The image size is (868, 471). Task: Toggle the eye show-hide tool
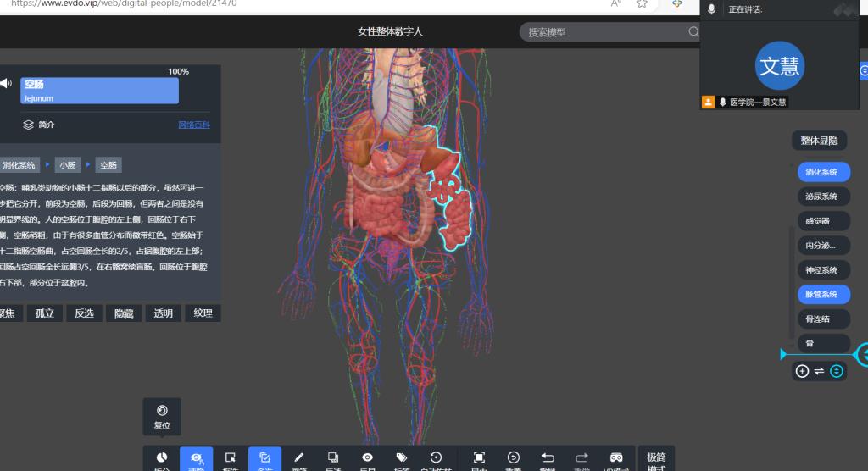367,457
